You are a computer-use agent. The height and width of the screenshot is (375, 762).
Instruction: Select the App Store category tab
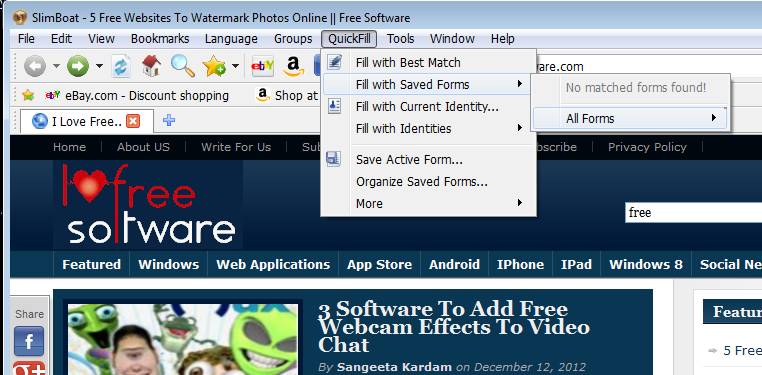tap(379, 264)
